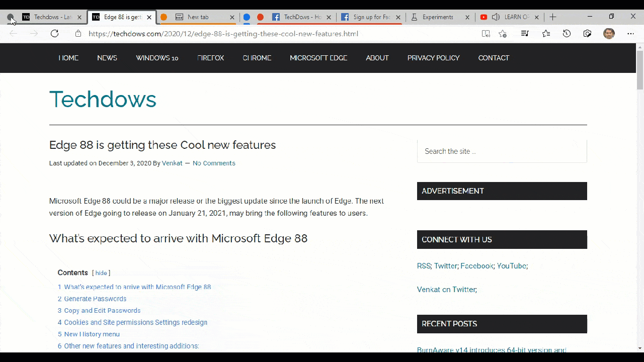Click the lock icon for site information
This screenshot has width=644, height=362.
point(78,34)
